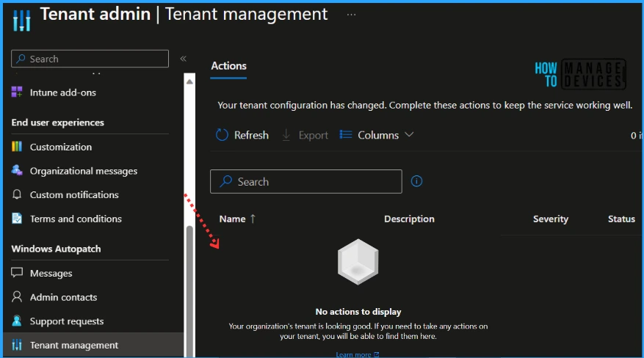This screenshot has height=358, width=644.
Task: Click the No actions to display message
Action: click(358, 312)
